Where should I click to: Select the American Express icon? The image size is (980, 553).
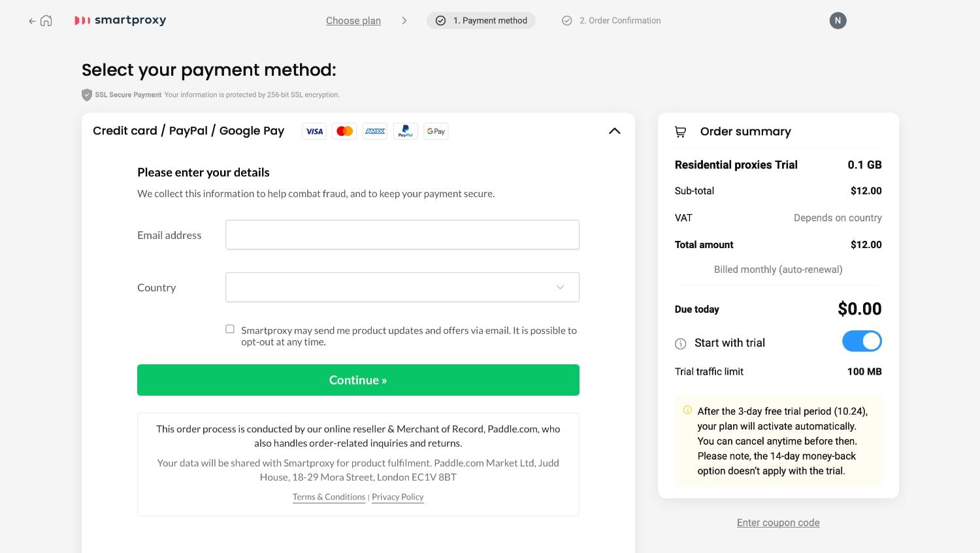(x=375, y=131)
